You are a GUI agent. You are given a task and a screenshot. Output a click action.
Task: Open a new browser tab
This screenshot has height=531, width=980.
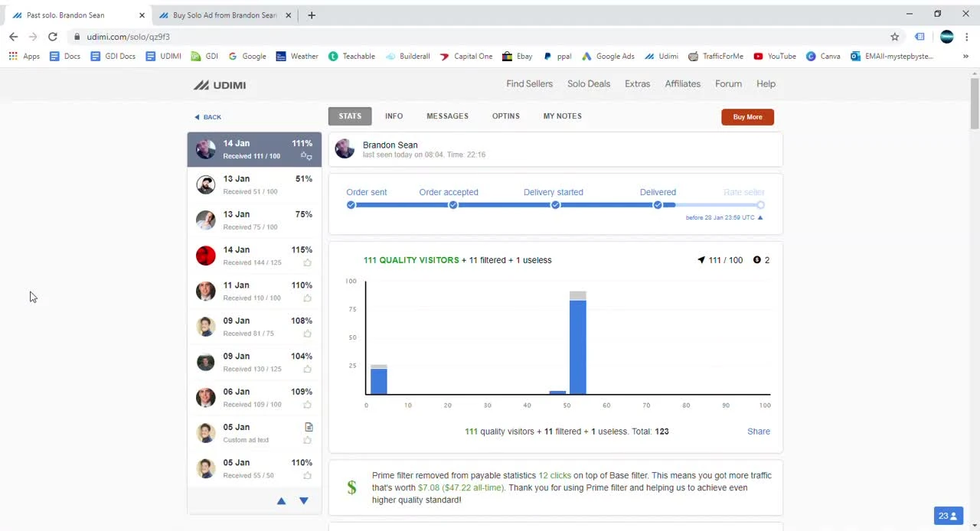pos(312,15)
